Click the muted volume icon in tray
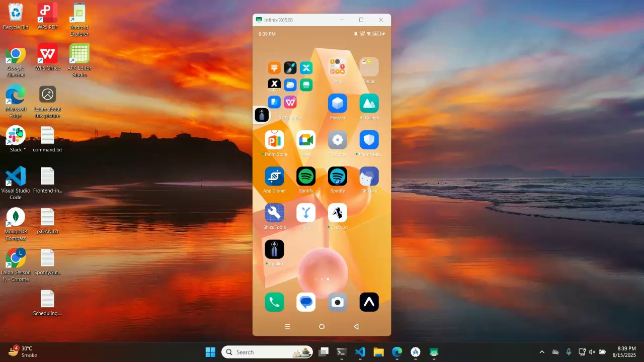Image resolution: width=644 pixels, height=362 pixels. [592, 352]
